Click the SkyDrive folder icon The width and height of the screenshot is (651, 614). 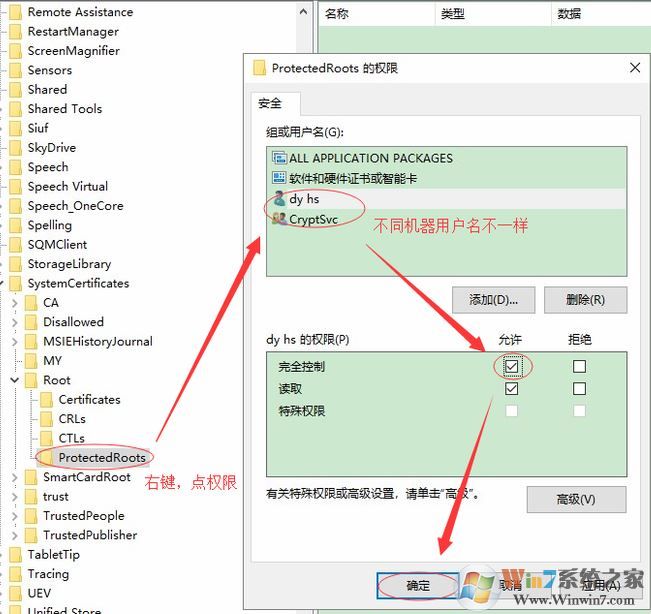[x=15, y=148]
